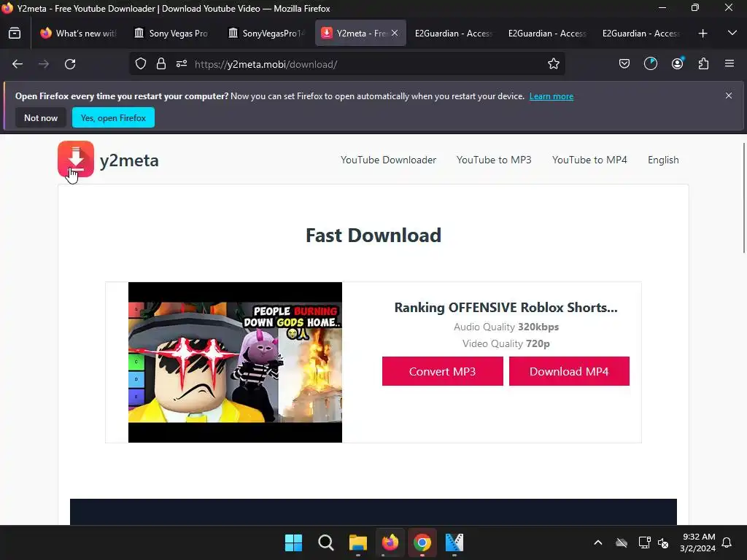Click the Audio Quality 320kbps text

[506, 327]
